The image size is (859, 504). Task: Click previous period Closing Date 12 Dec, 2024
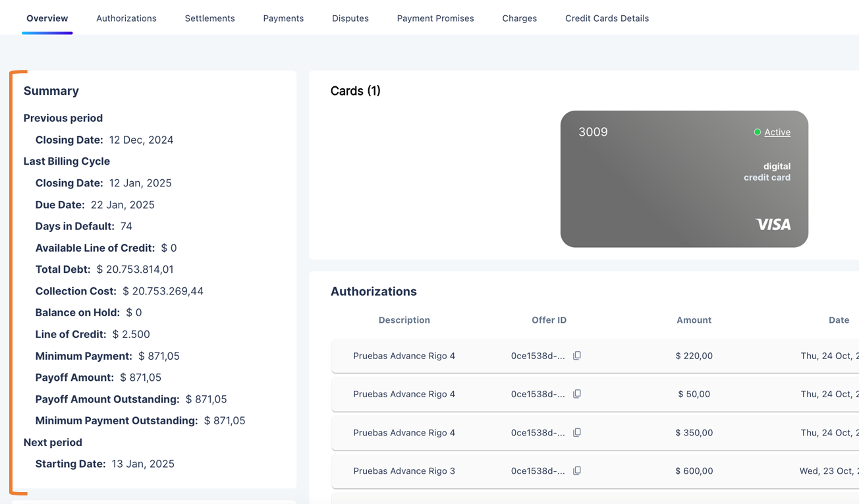142,140
